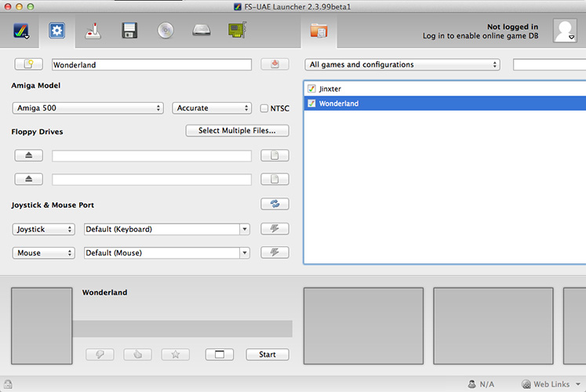Open the joystick input settings tab
Image resolution: width=586 pixels, height=392 pixels.
tap(94, 31)
